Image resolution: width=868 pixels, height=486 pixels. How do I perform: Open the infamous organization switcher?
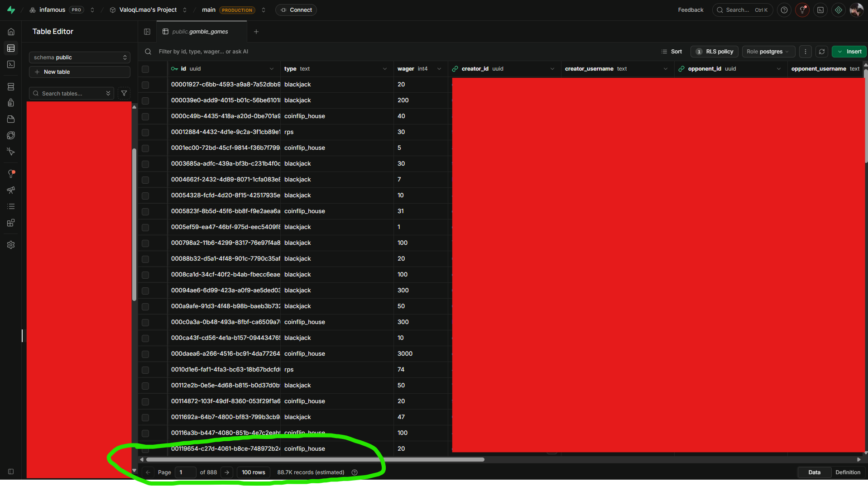pos(92,10)
